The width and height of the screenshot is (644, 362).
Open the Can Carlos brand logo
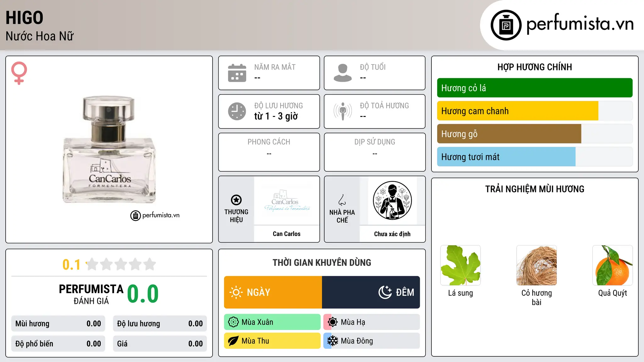287,201
